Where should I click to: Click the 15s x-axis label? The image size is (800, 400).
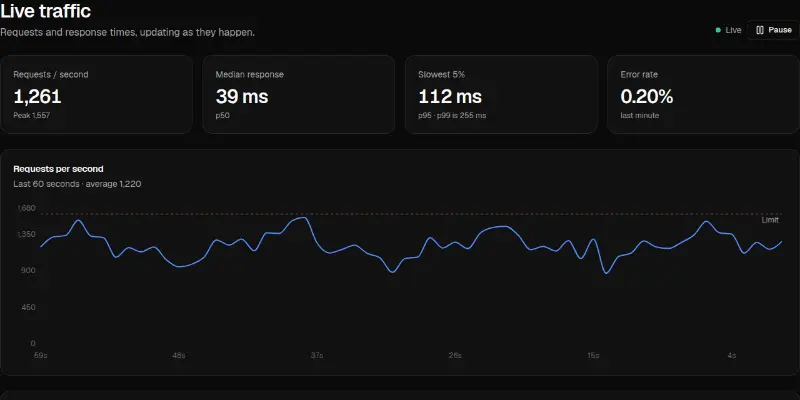point(593,356)
